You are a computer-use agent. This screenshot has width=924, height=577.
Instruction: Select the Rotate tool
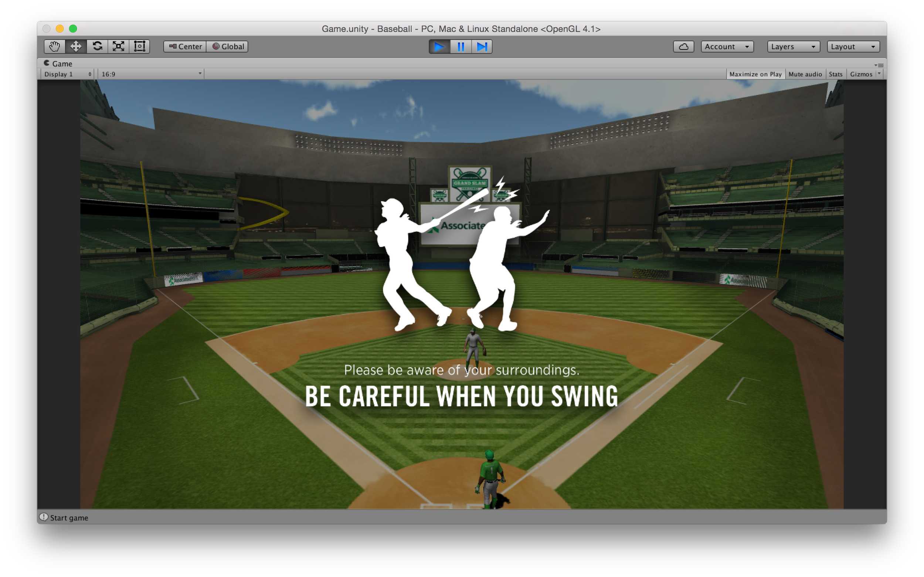[x=97, y=47]
